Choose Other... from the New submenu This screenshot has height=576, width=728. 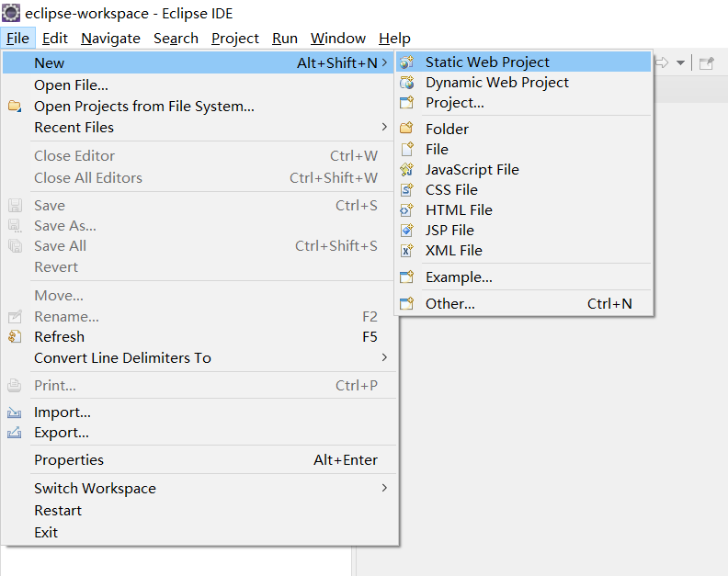tap(450, 303)
